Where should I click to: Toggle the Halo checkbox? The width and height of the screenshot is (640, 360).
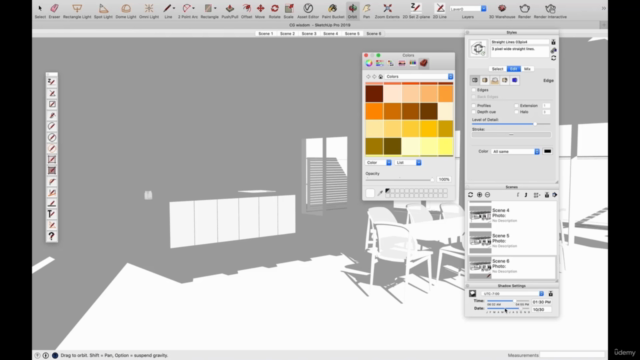tap(516, 112)
